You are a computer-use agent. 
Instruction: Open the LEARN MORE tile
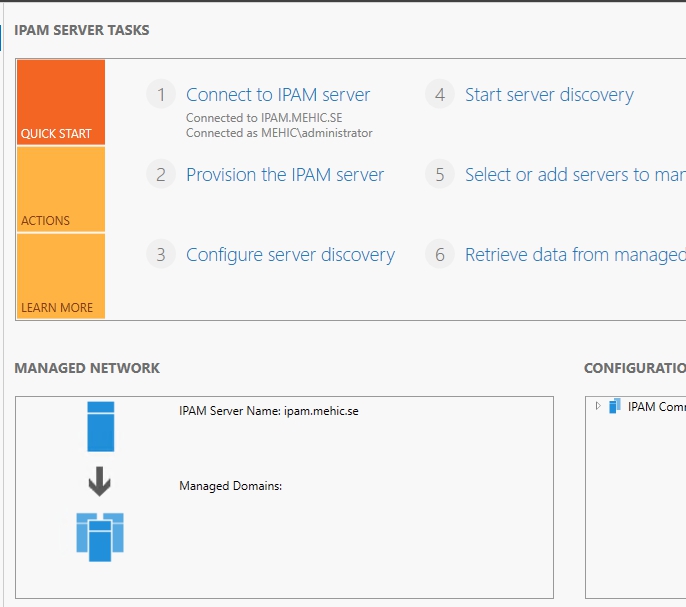[61, 276]
